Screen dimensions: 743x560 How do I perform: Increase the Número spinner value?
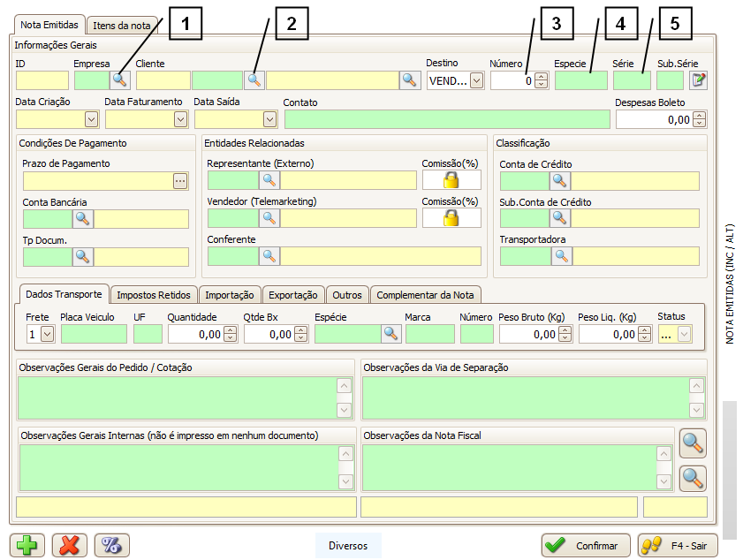(542, 77)
